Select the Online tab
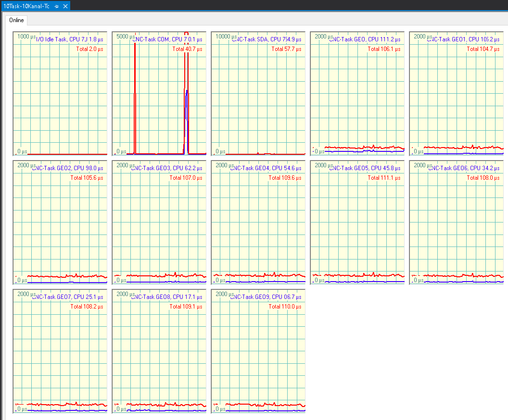This screenshot has width=508, height=420. (16, 20)
